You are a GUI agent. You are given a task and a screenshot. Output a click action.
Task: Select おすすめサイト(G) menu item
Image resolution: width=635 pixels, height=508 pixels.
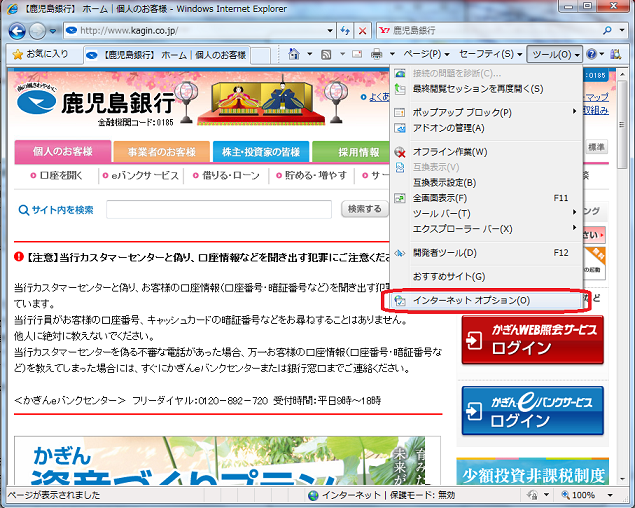486,276
